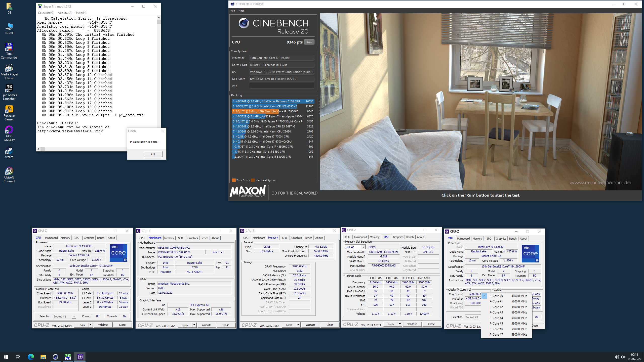This screenshot has height=362, width=644.
Task: Open the Help menu in Cinebench
Action: [242, 11]
